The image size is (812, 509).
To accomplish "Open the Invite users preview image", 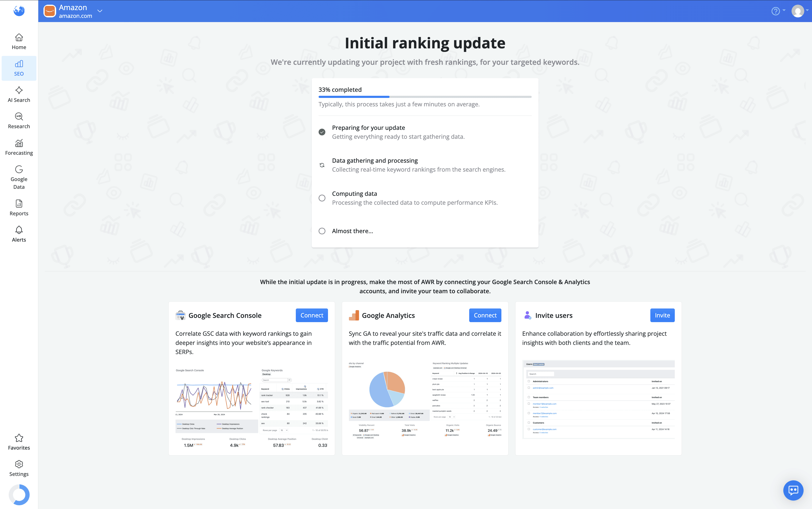I will 598,399.
